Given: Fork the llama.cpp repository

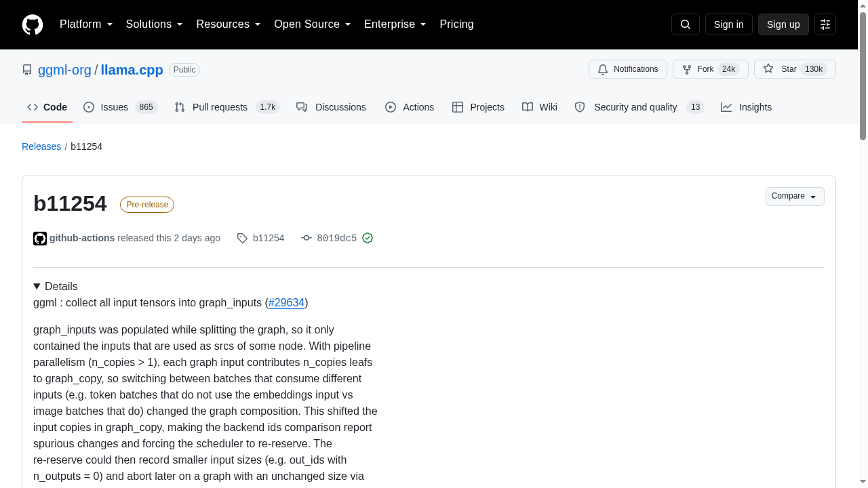Looking at the screenshot, I should tap(711, 69).
